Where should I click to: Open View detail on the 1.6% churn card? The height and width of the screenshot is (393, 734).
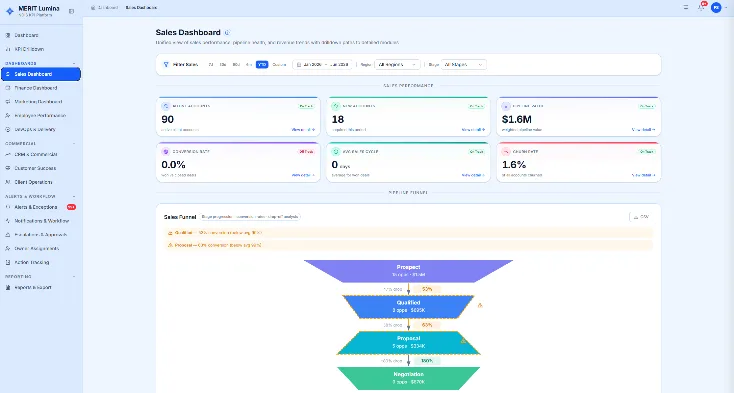(x=644, y=175)
